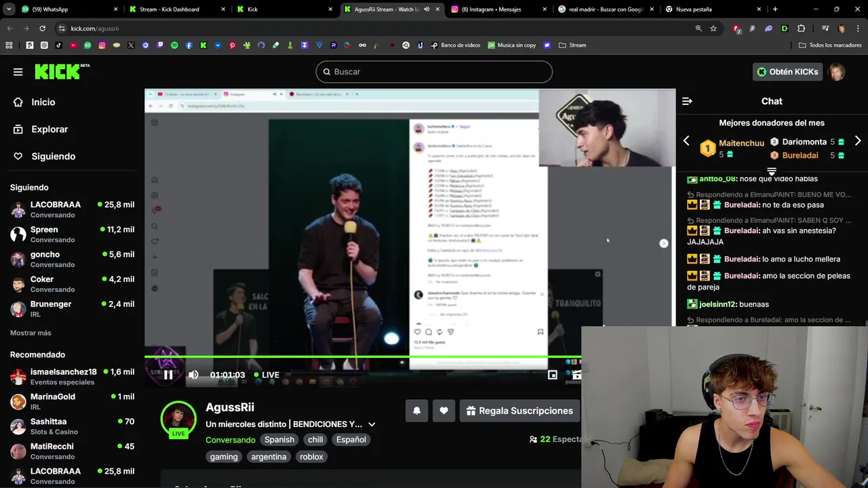The width and height of the screenshot is (868, 488).
Task: Toggle mini player mode icon
Action: 553,375
